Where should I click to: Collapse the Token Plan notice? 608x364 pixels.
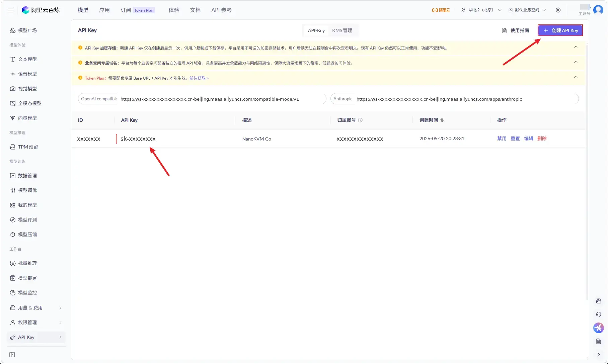click(x=576, y=77)
